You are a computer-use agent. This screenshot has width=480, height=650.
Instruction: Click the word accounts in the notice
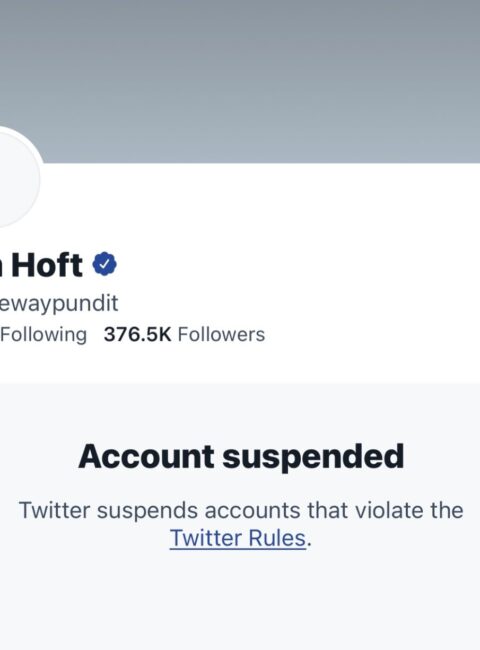point(252,511)
